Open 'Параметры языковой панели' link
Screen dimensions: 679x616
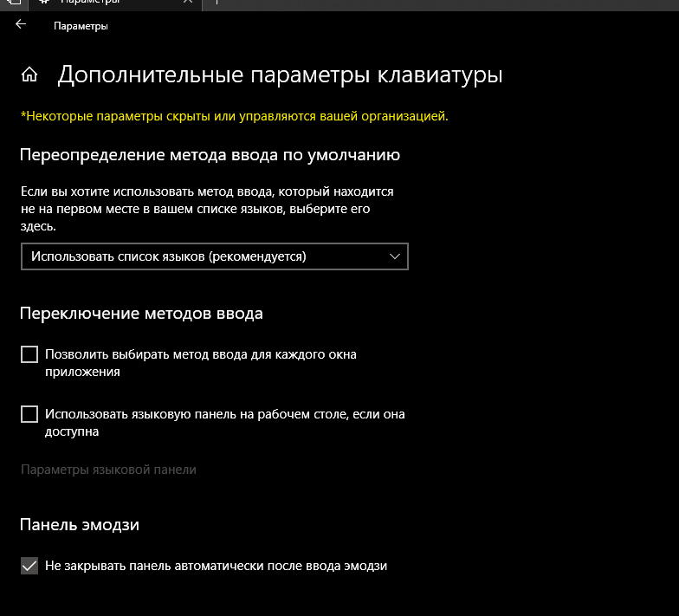(x=109, y=470)
